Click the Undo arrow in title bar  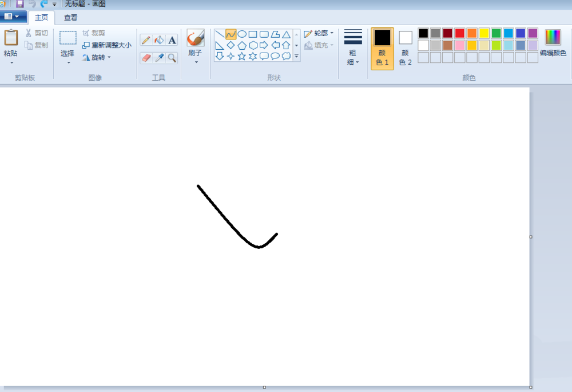pyautogui.click(x=32, y=4)
